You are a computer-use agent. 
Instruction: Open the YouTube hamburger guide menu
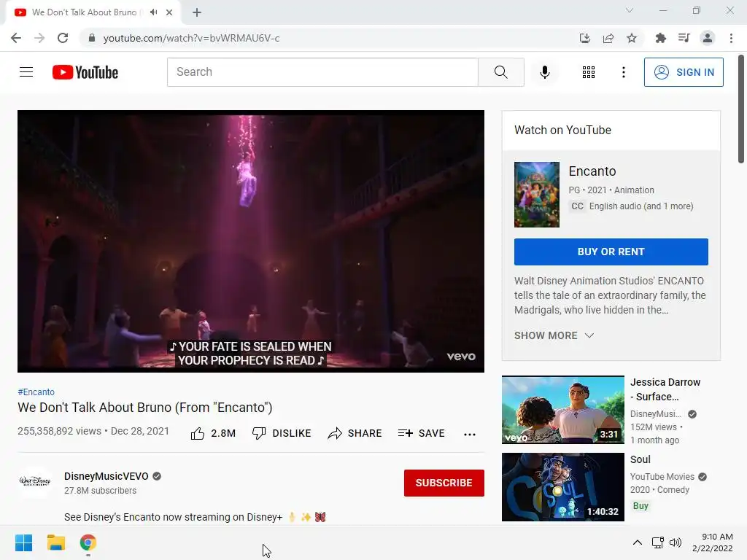coord(26,72)
